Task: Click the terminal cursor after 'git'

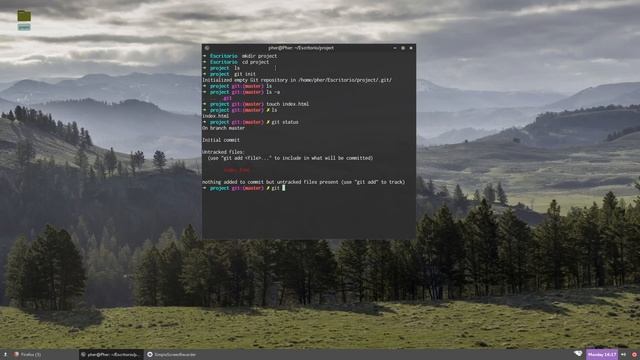Action: point(283,188)
